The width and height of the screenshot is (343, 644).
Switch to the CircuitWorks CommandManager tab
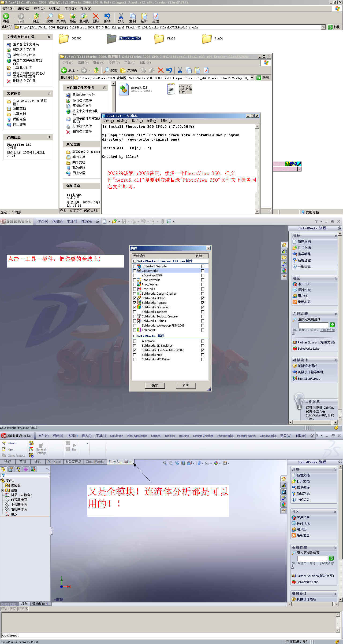point(95,462)
